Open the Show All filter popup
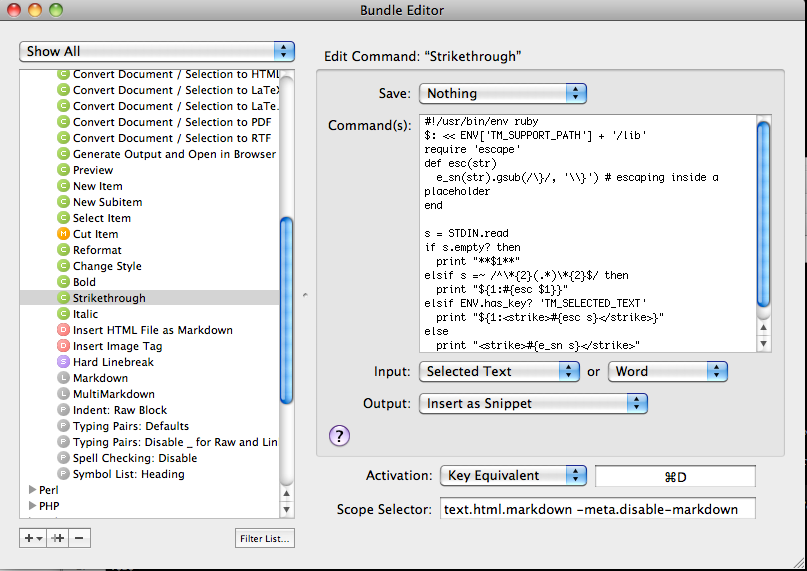807x571 pixels. pos(157,51)
